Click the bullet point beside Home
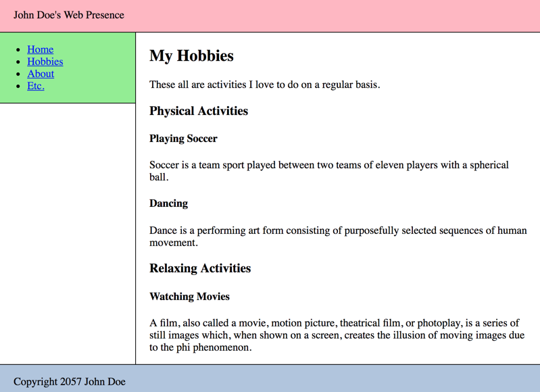Image resolution: width=540 pixels, height=392 pixels. [x=18, y=50]
